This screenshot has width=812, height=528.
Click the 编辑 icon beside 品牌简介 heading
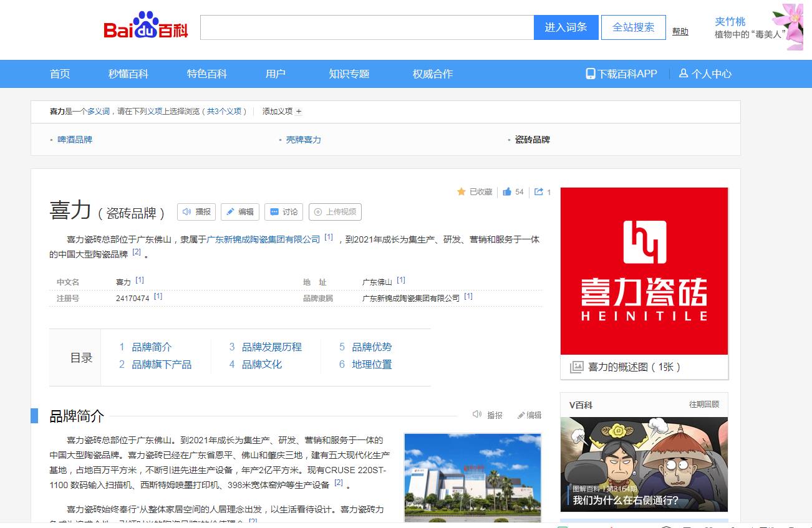(x=522, y=415)
